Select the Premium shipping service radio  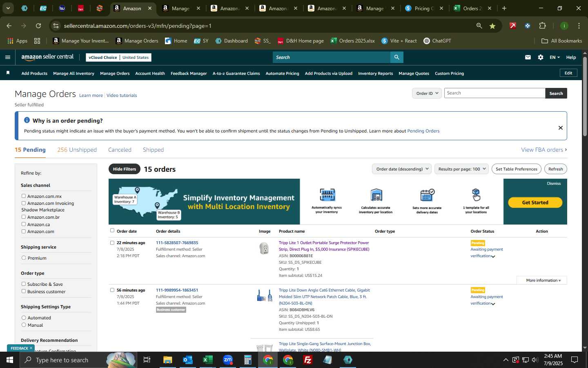pos(24,258)
